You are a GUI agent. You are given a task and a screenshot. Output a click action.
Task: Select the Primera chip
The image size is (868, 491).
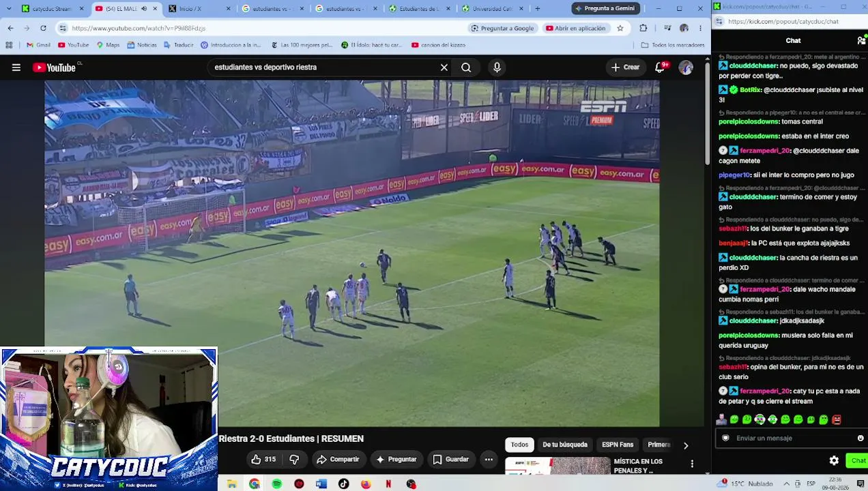coord(659,445)
